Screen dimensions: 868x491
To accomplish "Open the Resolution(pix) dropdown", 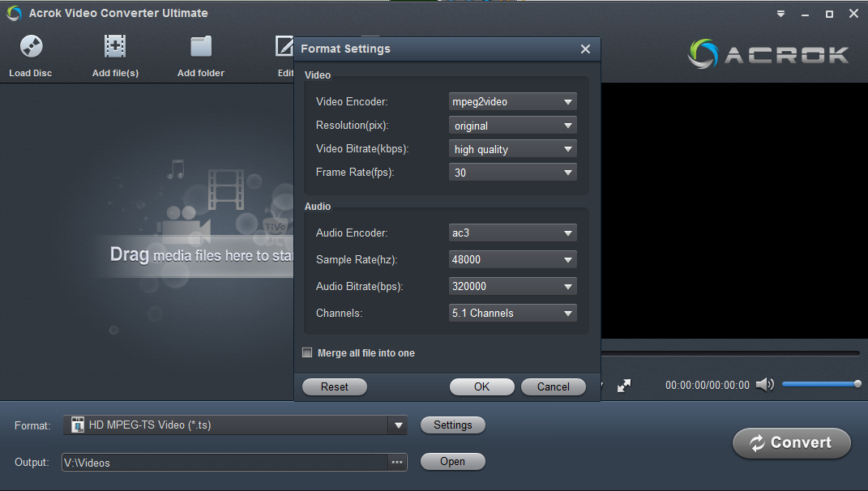I will point(512,126).
